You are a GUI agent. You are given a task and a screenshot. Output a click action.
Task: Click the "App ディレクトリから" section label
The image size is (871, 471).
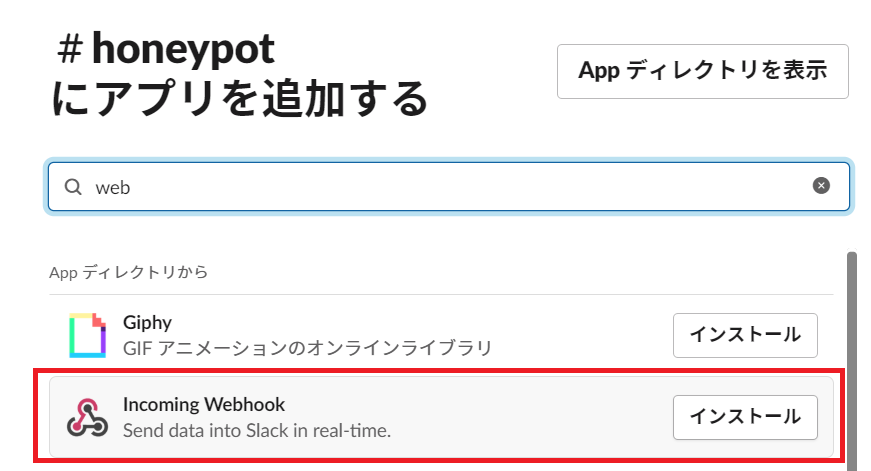click(x=129, y=272)
